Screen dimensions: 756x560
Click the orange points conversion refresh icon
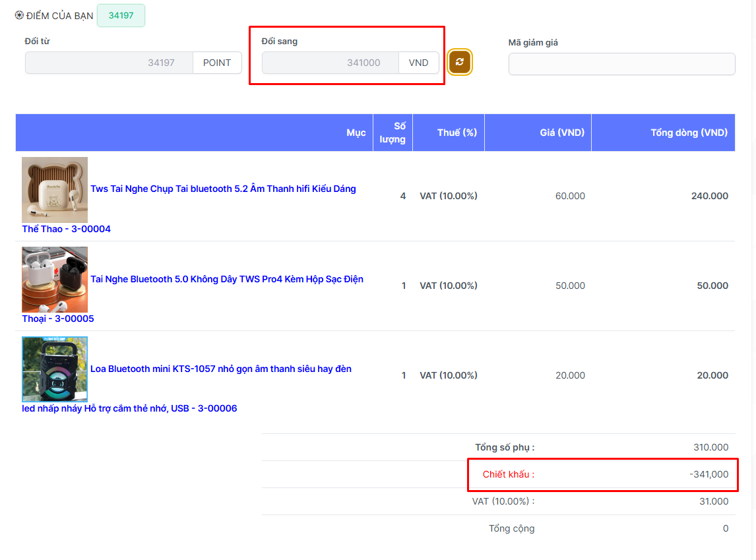[x=460, y=62]
